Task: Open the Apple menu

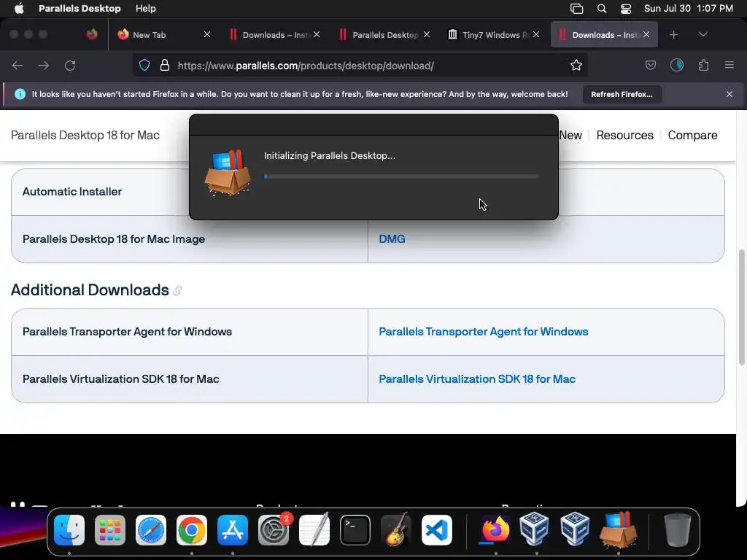Action: (19, 9)
